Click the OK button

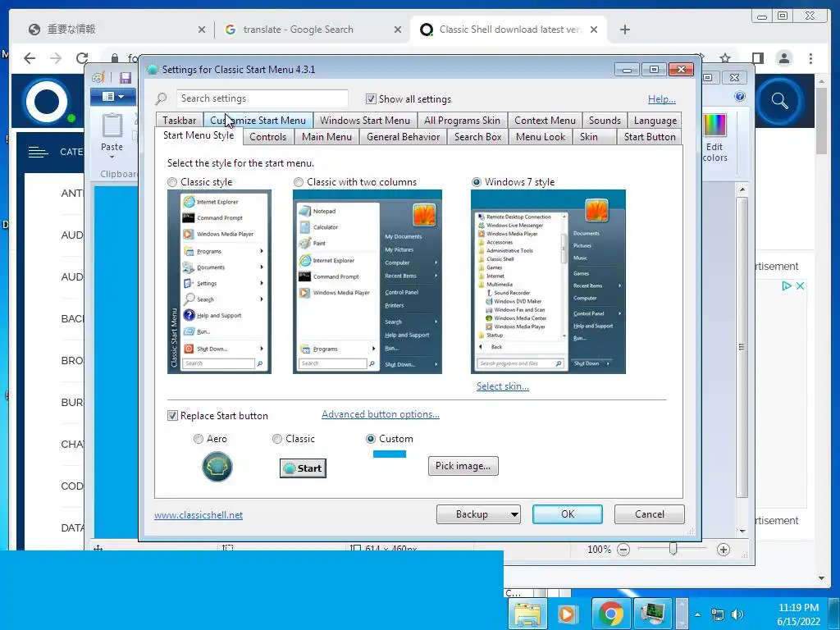point(568,514)
